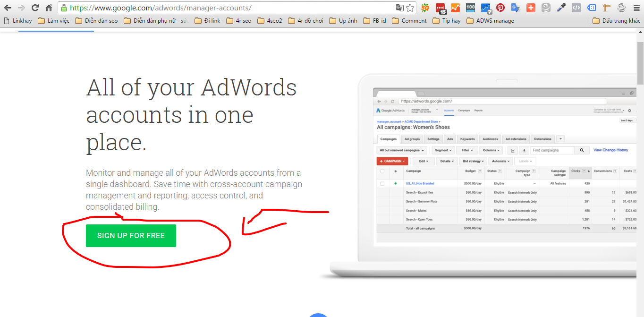The image size is (644, 317).
Task: Open the 4r đồ chơi bookmarks folder
Action: pos(305,21)
